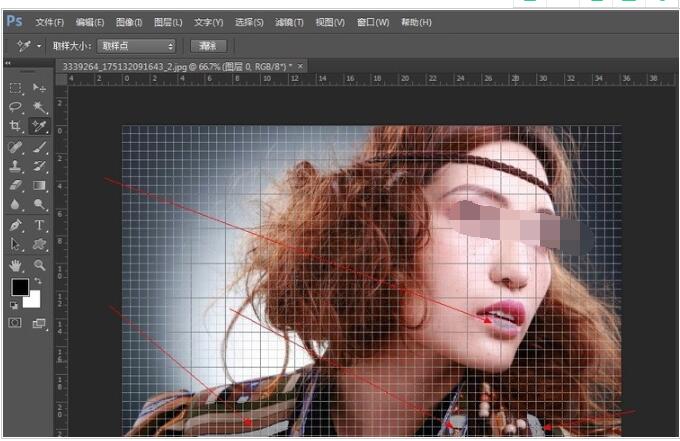Select the Horizontal Type tool
This screenshot has width=680, height=441.
tap(40, 225)
